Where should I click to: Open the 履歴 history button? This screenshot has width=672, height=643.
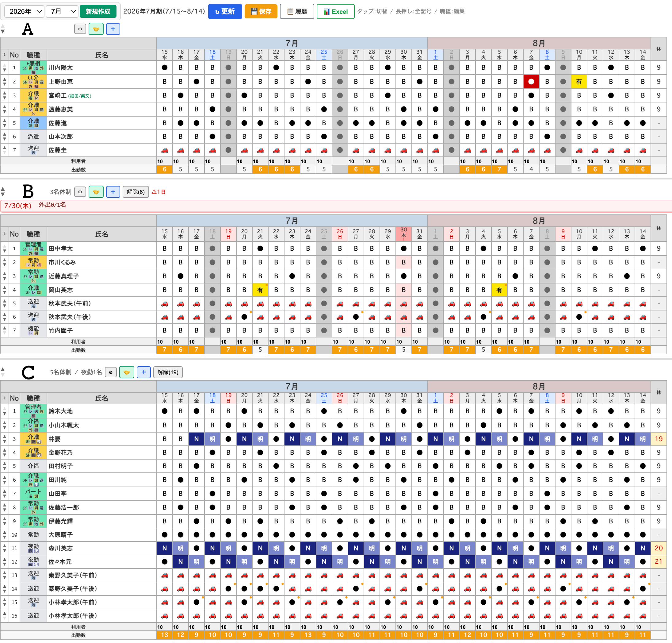pyautogui.click(x=297, y=11)
